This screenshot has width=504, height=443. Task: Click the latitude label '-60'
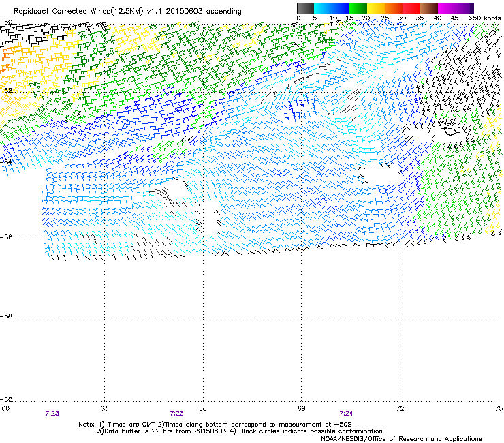click(x=6, y=400)
